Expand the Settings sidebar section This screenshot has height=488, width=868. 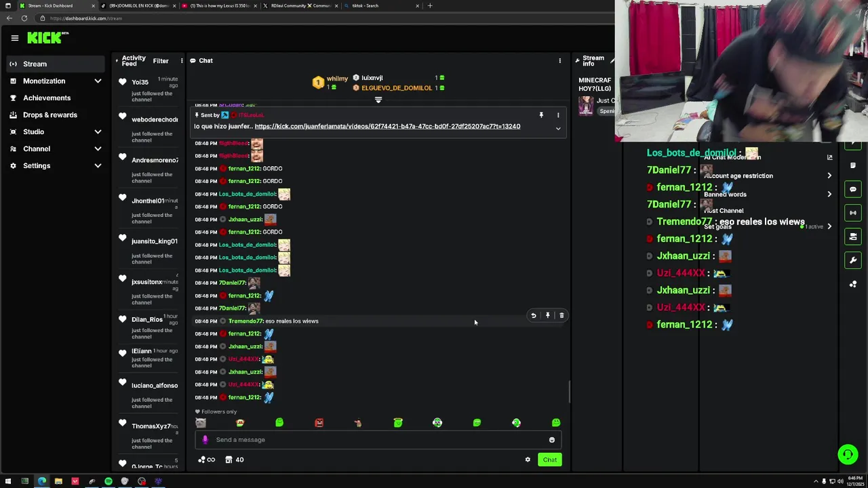pyautogui.click(x=56, y=165)
